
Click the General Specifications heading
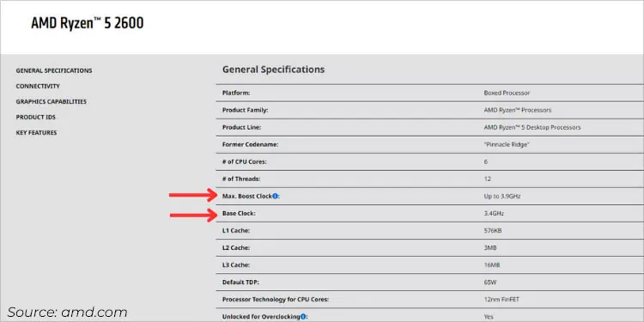(274, 70)
